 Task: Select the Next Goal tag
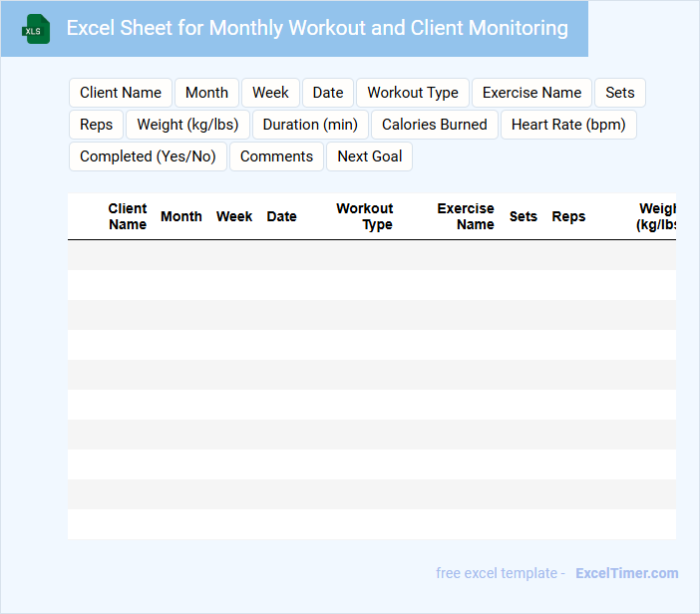point(370,156)
